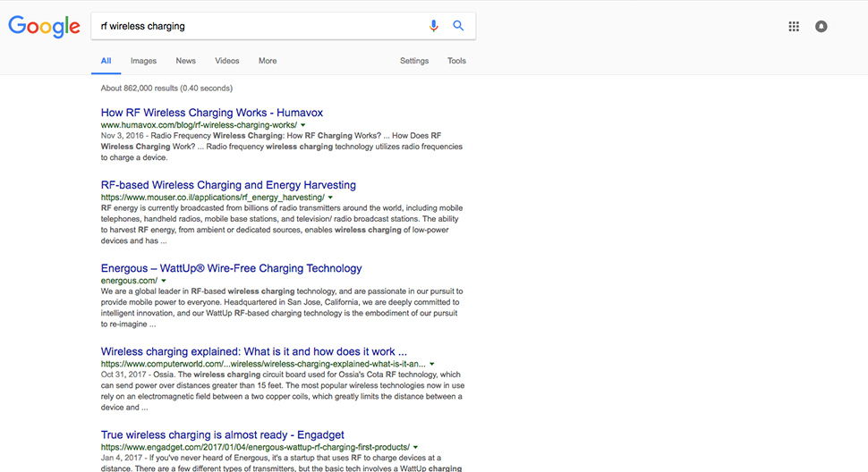The width and height of the screenshot is (868, 472).
Task: Click the energous.com/ URL text
Action: (x=129, y=281)
